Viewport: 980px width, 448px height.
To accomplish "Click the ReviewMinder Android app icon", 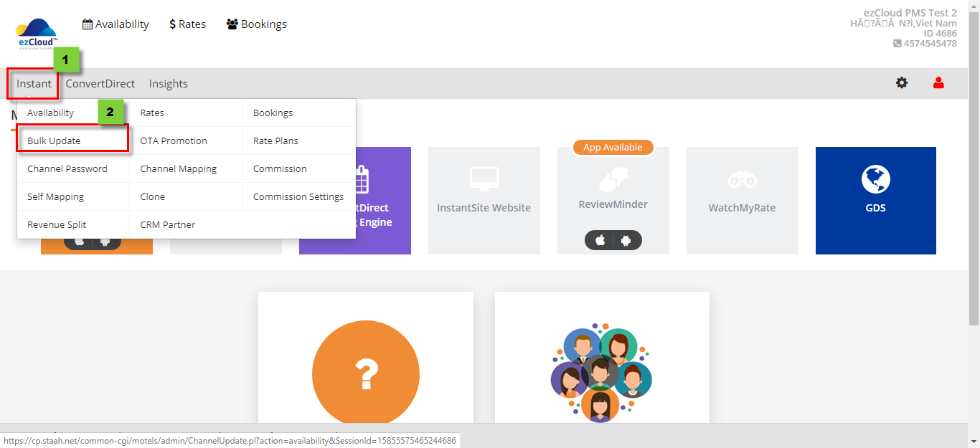I will [626, 241].
